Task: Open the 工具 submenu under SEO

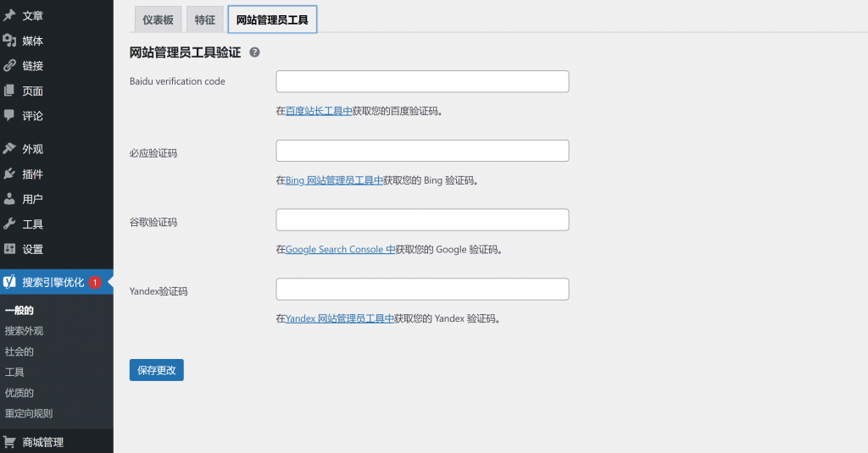Action: pos(14,373)
